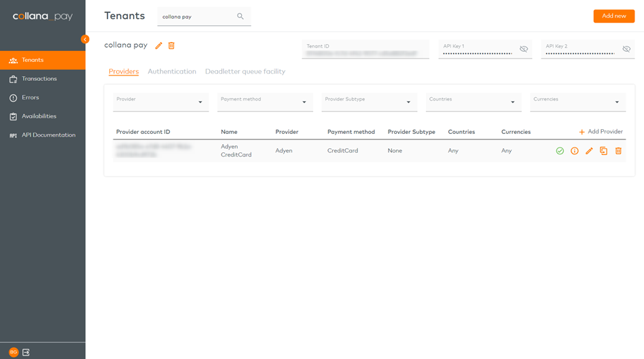Open the Payment method filter dropdown

coord(265,102)
